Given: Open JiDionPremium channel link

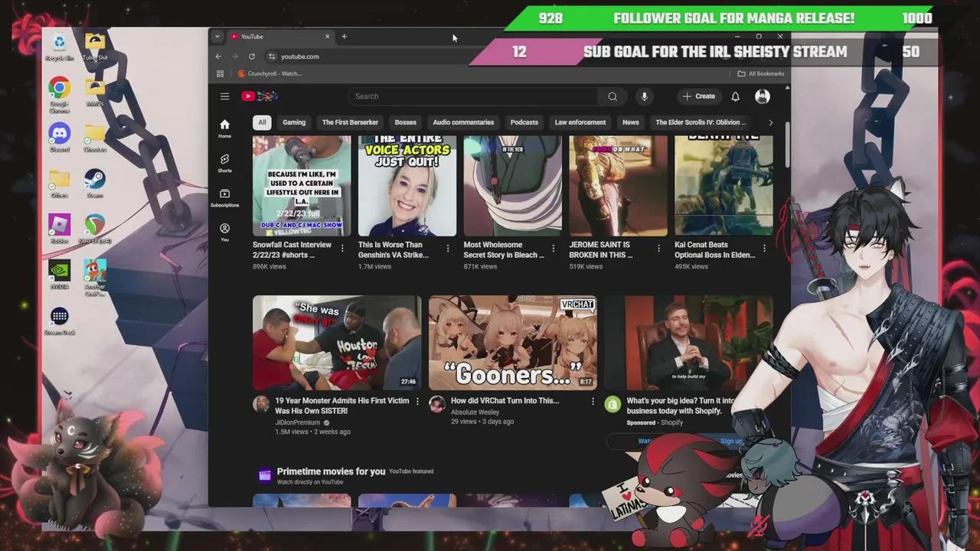Looking at the screenshot, I should point(298,422).
